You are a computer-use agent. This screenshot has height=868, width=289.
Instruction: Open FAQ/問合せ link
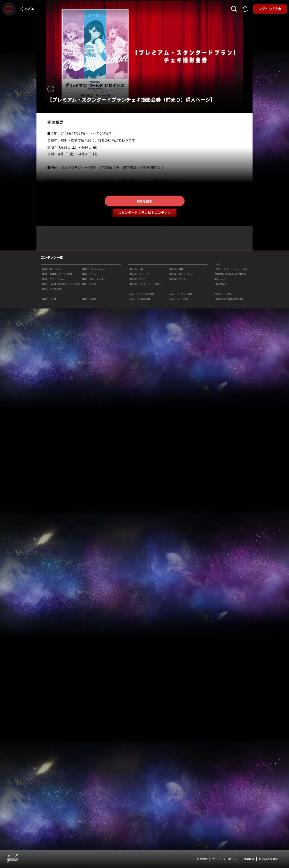click(x=220, y=284)
